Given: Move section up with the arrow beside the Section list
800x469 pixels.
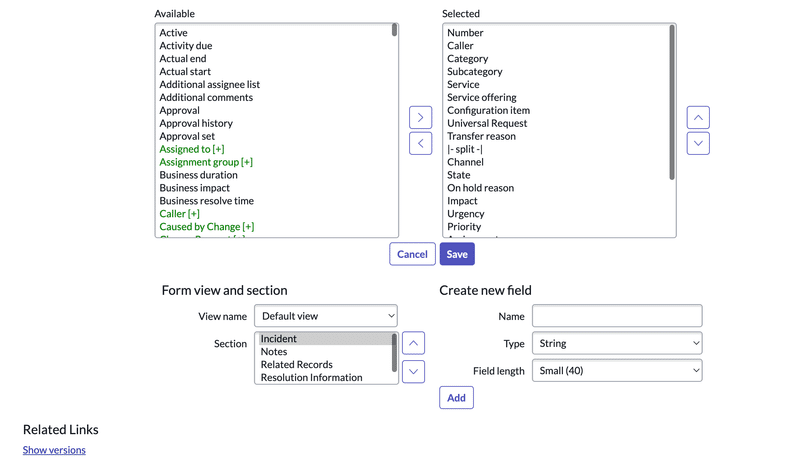Looking at the screenshot, I should [x=413, y=343].
